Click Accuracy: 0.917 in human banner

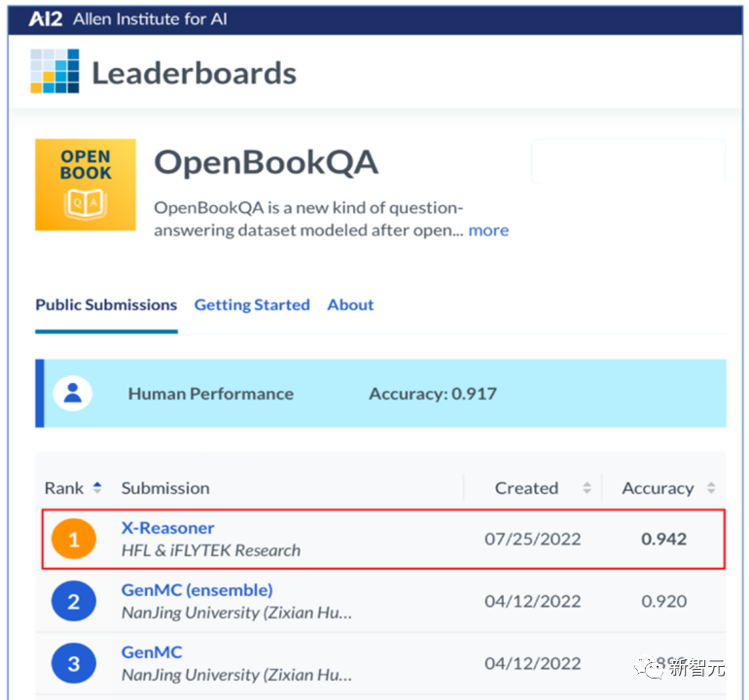point(433,394)
